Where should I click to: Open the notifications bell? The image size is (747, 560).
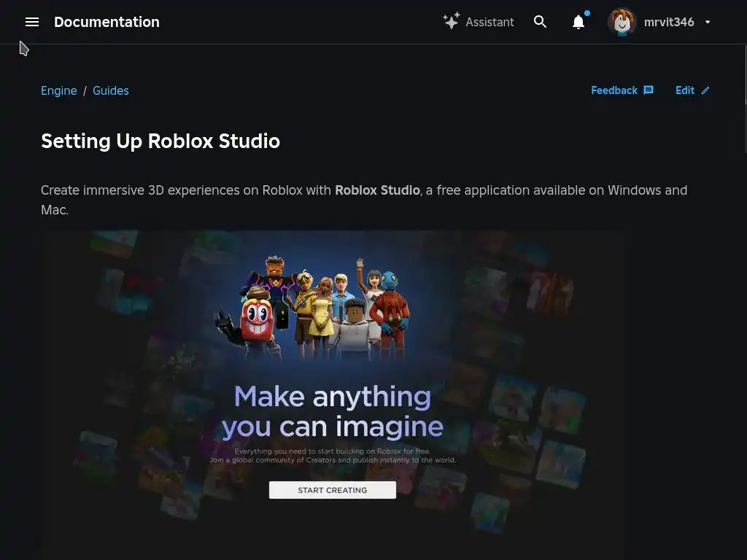coord(578,22)
